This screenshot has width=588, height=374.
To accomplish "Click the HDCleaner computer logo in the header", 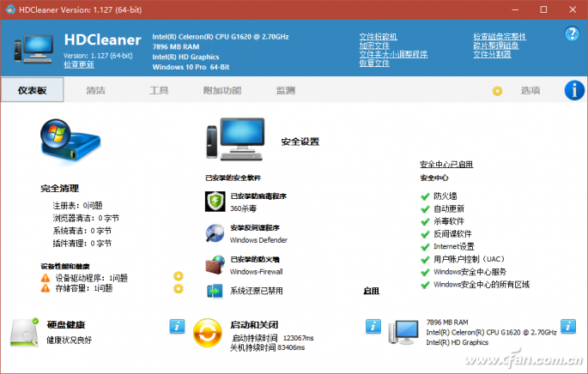I will pos(34,49).
